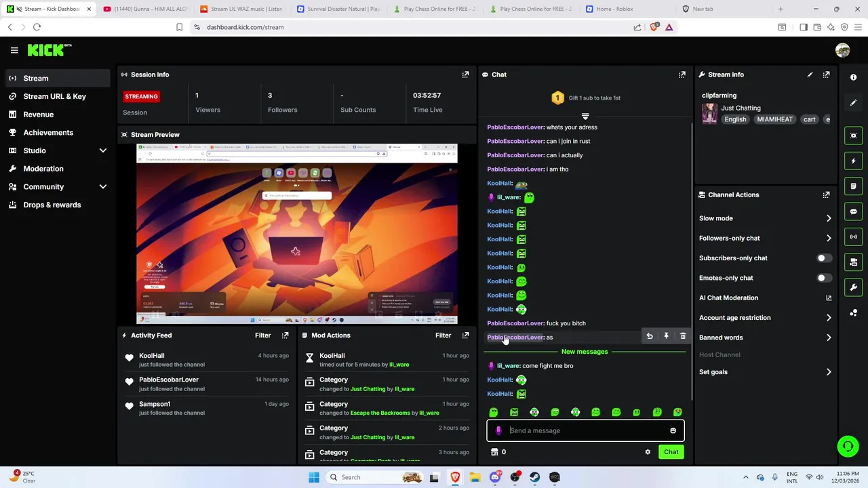
Task: Open the Kick shop icon below chat
Action: tap(494, 452)
